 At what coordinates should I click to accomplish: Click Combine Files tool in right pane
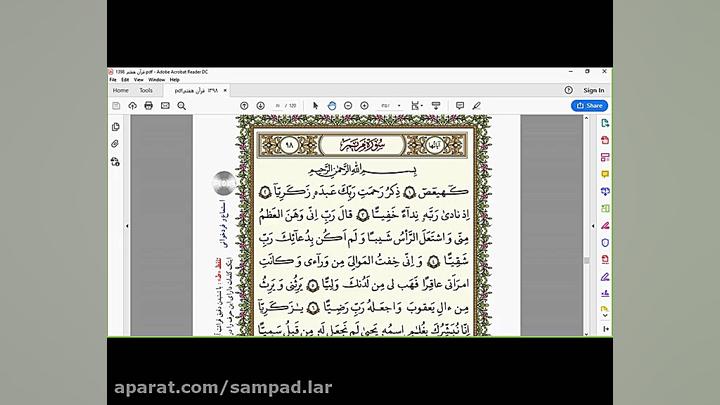click(605, 191)
